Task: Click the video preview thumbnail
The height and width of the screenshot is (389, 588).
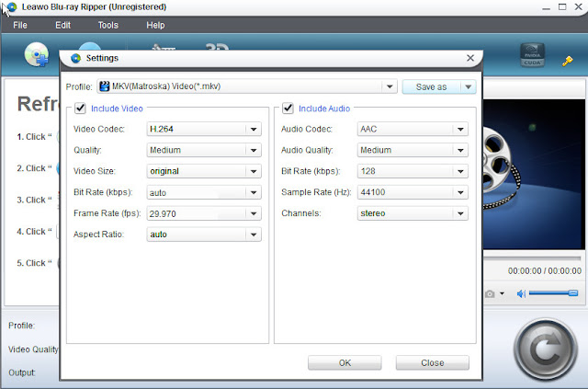Action: click(x=534, y=174)
